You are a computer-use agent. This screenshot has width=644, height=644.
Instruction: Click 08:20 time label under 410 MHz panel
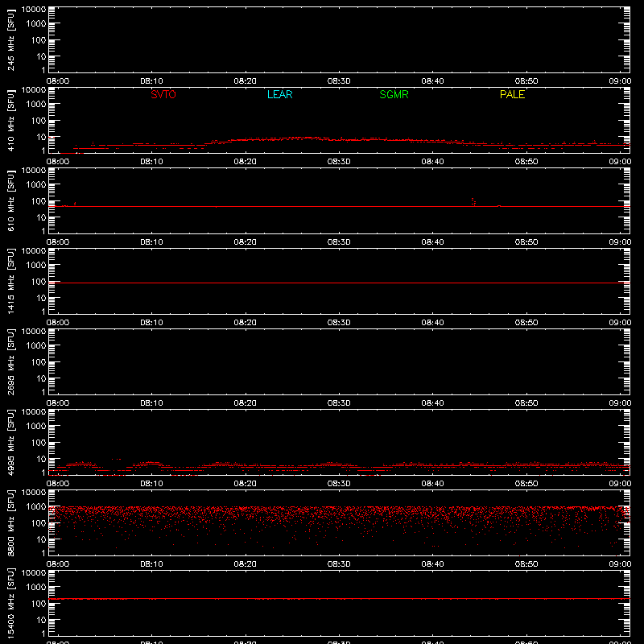pyautogui.click(x=246, y=162)
